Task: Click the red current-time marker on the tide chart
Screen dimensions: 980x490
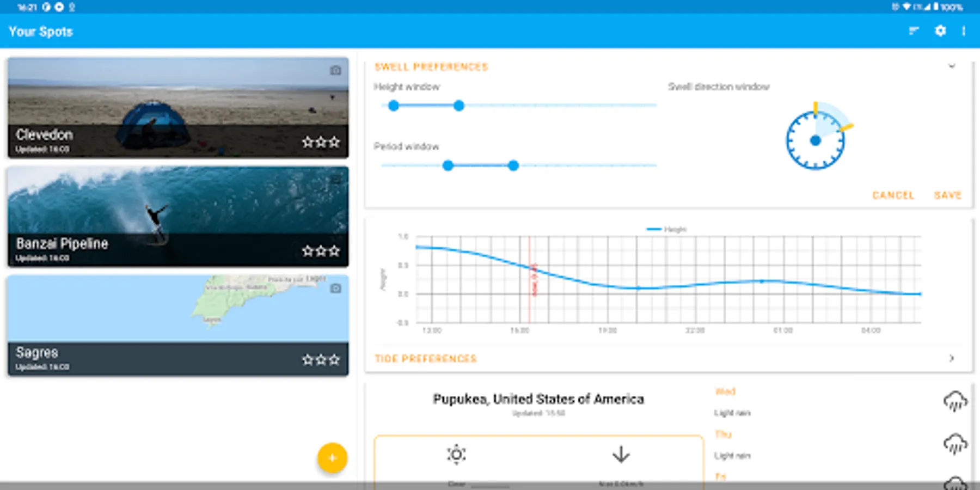Action: click(530, 280)
